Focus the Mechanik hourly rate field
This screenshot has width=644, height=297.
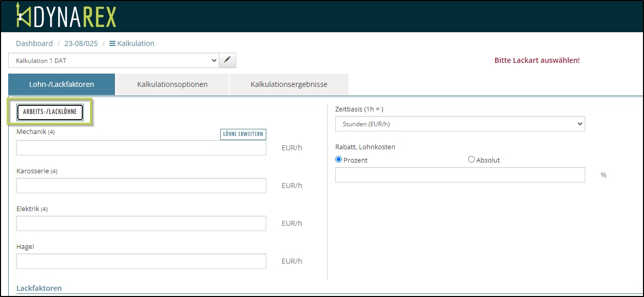tap(141, 148)
